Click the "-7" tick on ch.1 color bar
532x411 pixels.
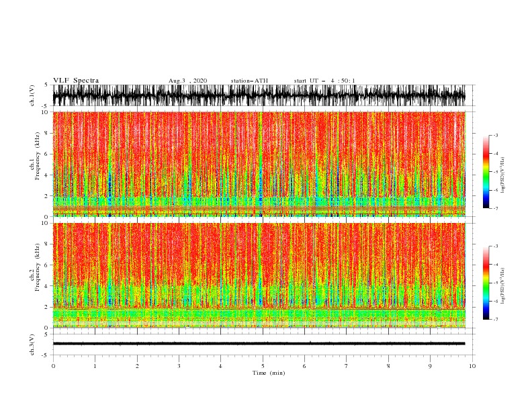(x=495, y=208)
